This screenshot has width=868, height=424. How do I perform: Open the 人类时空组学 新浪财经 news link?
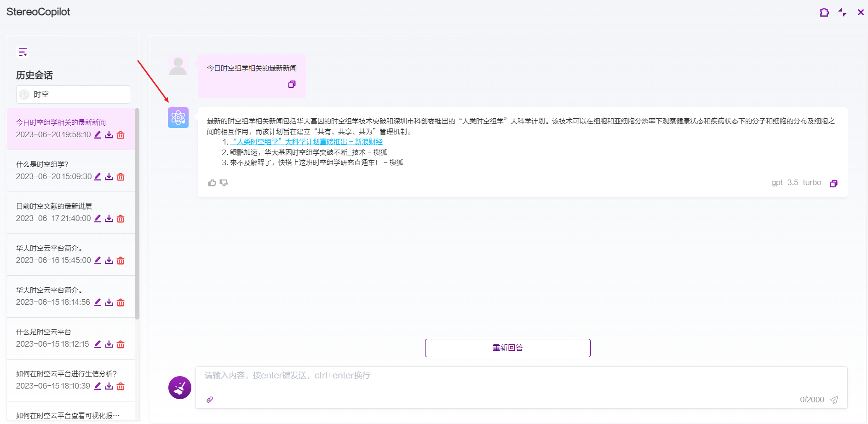[306, 142]
